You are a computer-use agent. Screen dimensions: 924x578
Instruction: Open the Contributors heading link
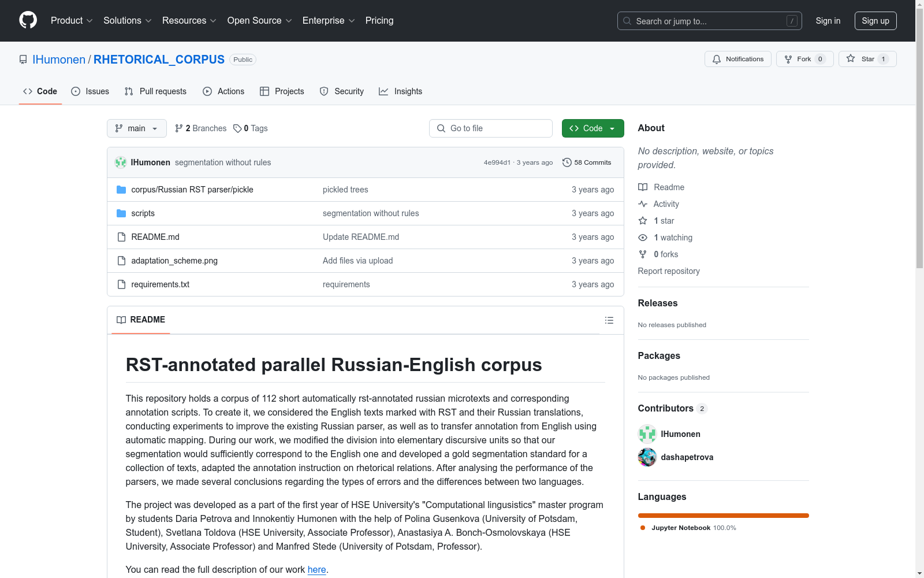coord(673,408)
